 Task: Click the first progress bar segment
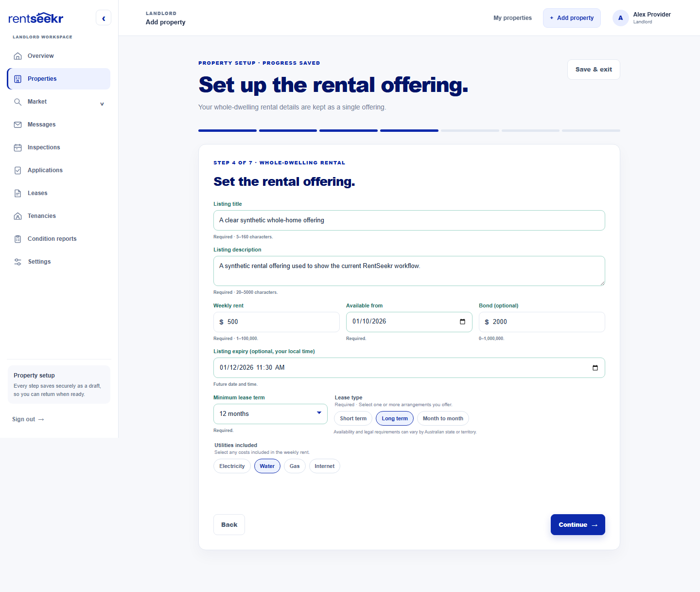[x=227, y=130]
